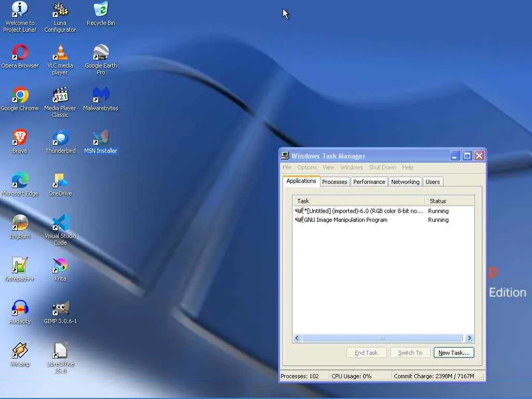Open the File menu in Task Manager

click(287, 167)
